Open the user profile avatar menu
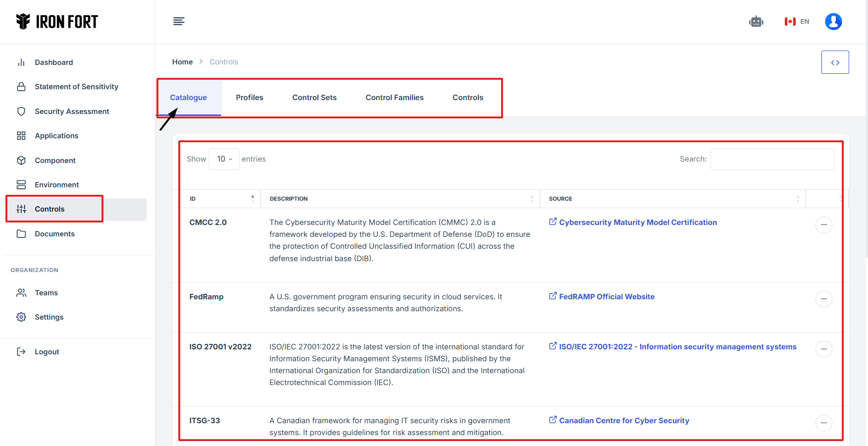Viewport: 868px width, 446px height. tap(833, 22)
